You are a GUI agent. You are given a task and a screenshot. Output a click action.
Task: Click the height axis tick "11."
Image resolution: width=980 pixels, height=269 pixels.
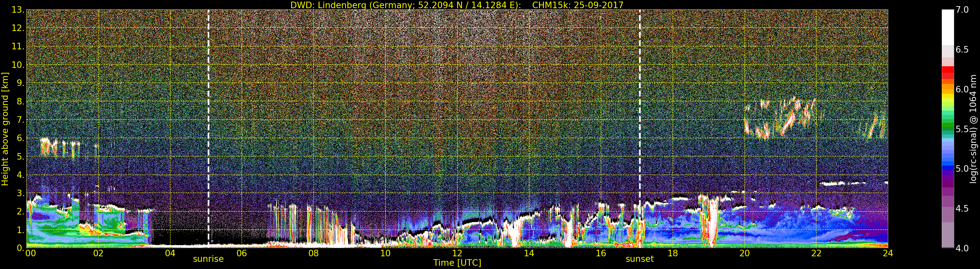pos(18,47)
